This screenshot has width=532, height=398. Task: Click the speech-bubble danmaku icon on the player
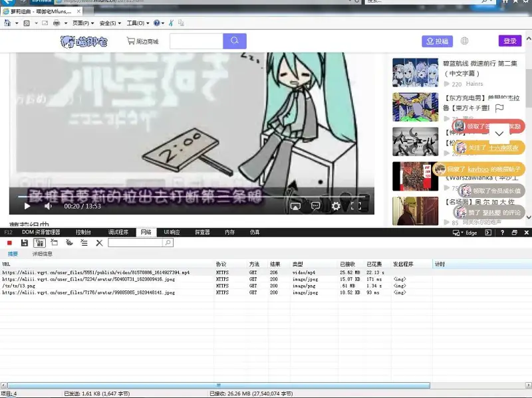tap(315, 206)
